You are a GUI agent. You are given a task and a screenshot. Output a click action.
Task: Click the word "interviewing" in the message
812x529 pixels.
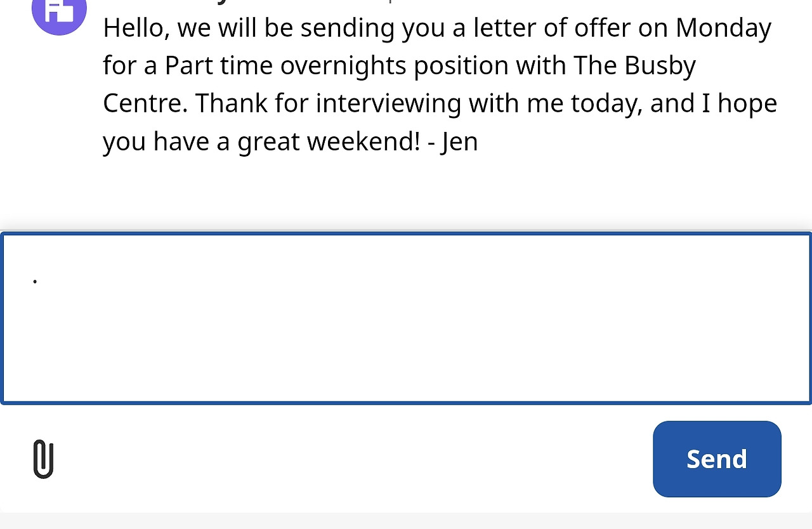tap(388, 103)
